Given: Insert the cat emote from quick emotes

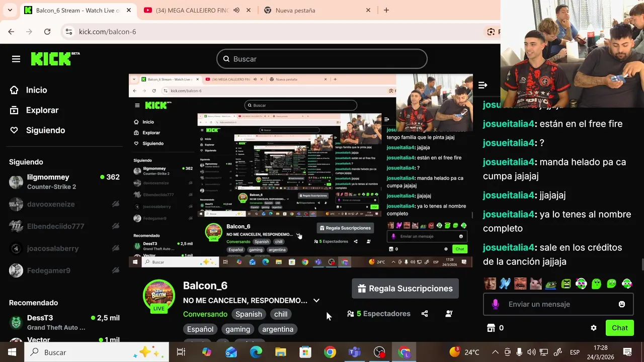Looking at the screenshot, I should 535,284.
